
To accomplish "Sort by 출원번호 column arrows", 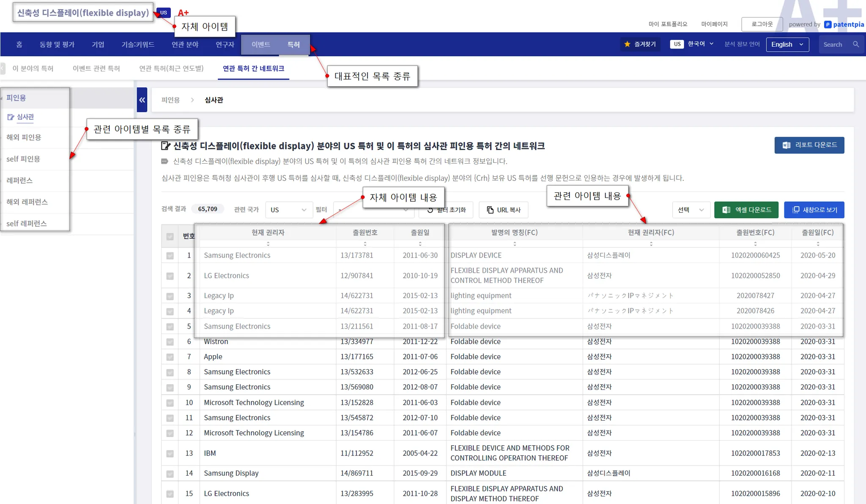I will pyautogui.click(x=365, y=244).
